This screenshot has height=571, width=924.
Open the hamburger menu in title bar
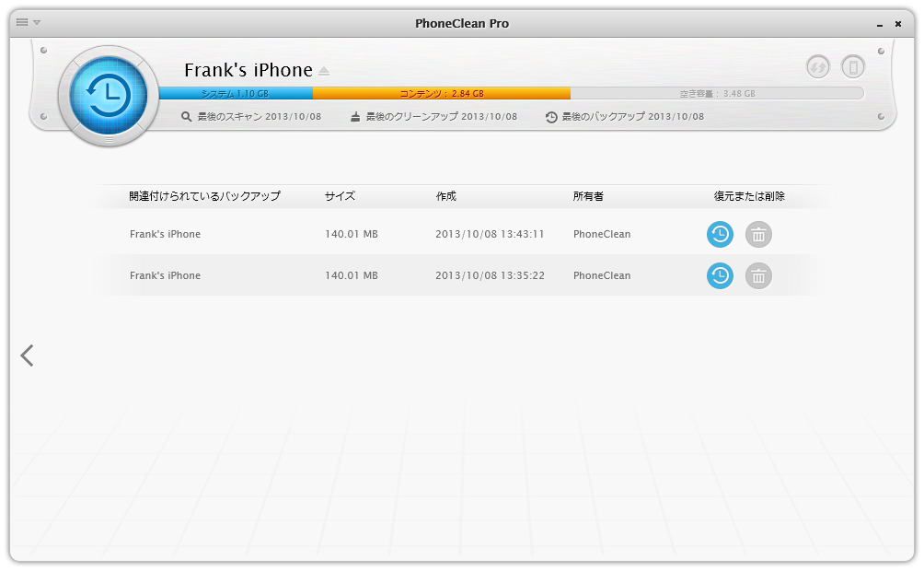[x=22, y=22]
